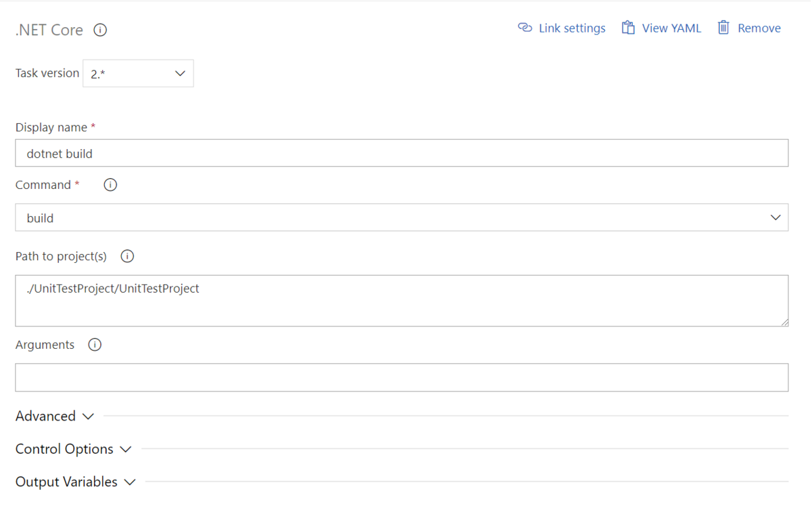Click the View YAML clipboard icon
The width and height of the screenshot is (812, 508).
tap(629, 28)
